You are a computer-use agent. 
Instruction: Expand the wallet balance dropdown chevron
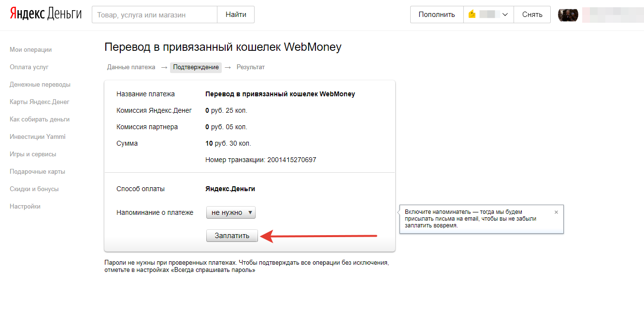coord(505,15)
